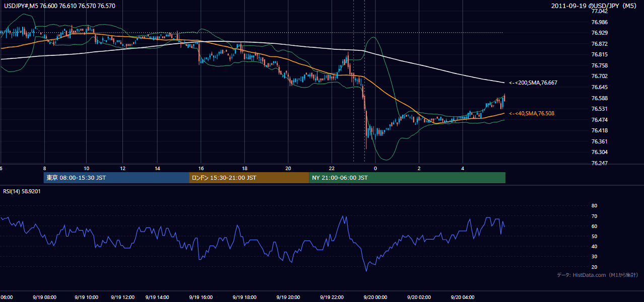Click RSI scale value 70
The height and width of the screenshot is (302, 644).
594,216
